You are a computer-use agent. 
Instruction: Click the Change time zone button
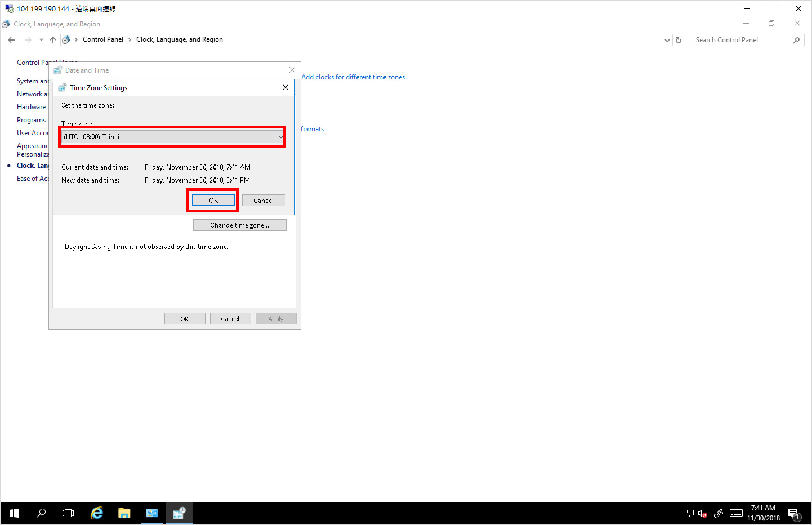point(240,225)
